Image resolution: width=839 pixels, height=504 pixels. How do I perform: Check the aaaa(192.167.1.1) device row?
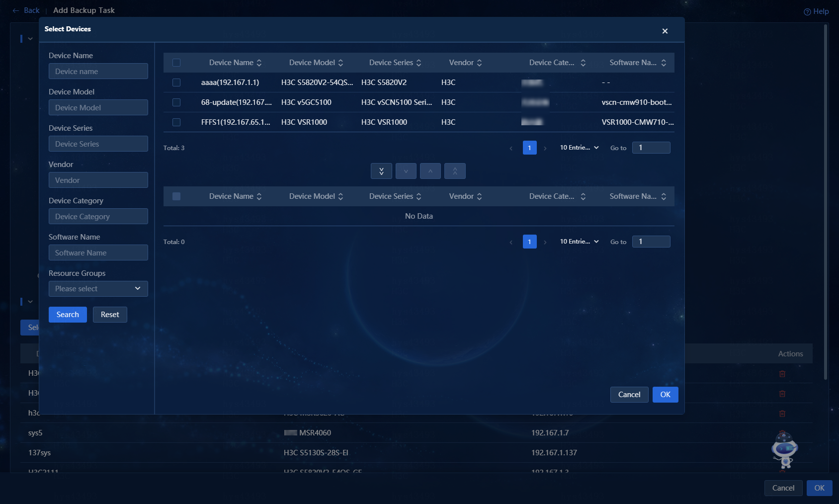176,83
